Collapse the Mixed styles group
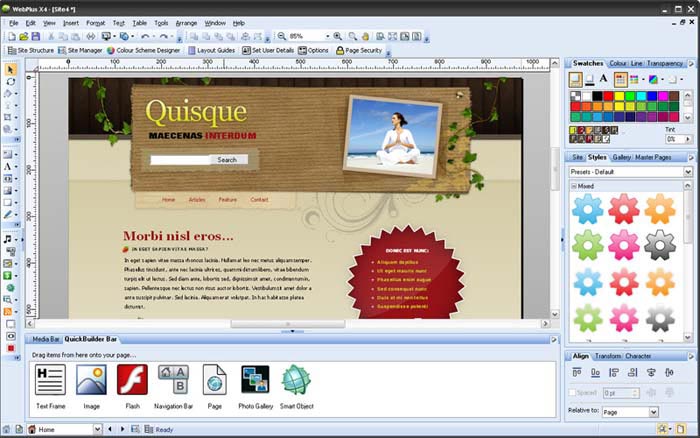The height and width of the screenshot is (438, 700). click(574, 186)
